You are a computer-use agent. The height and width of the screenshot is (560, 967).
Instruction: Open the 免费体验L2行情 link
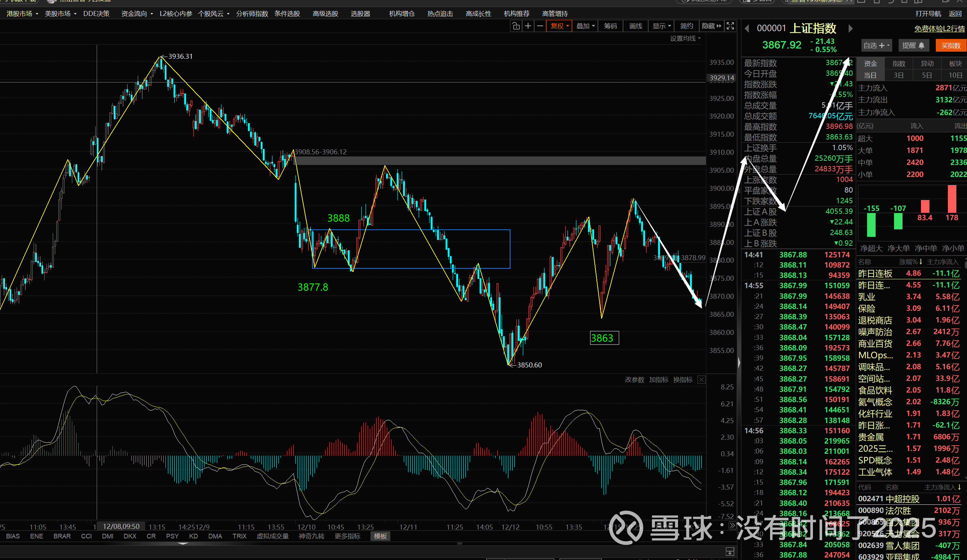(939, 29)
